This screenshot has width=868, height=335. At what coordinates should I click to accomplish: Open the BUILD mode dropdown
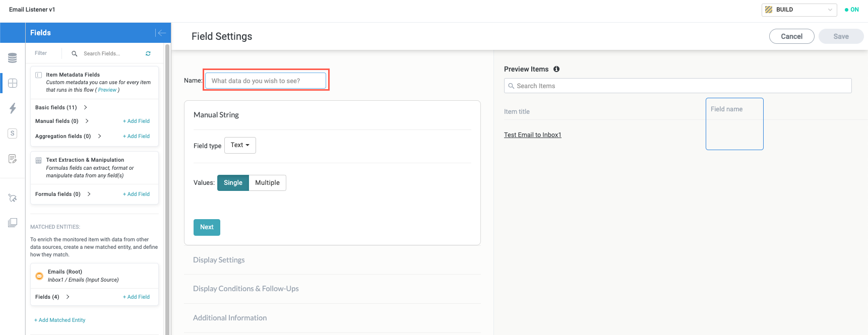(799, 10)
